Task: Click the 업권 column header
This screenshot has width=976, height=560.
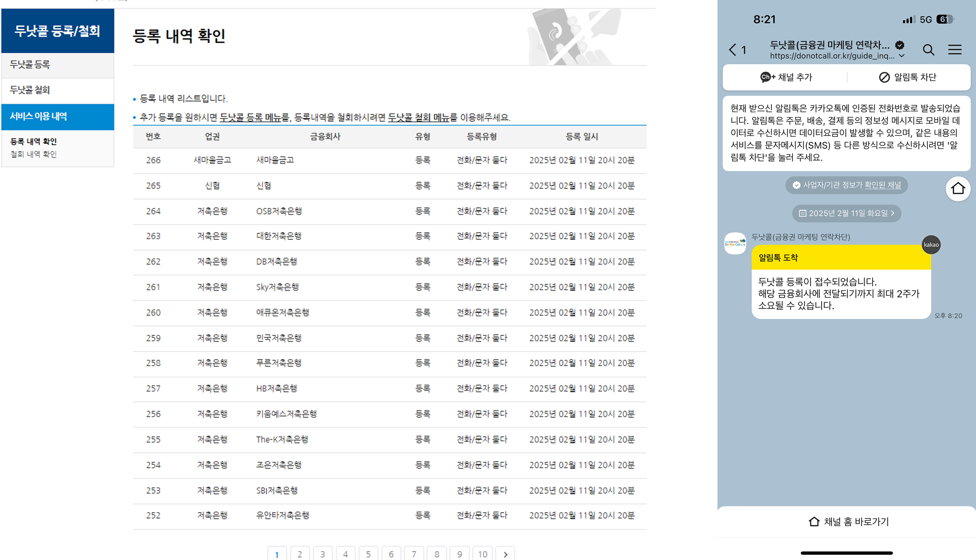Action: point(212,137)
